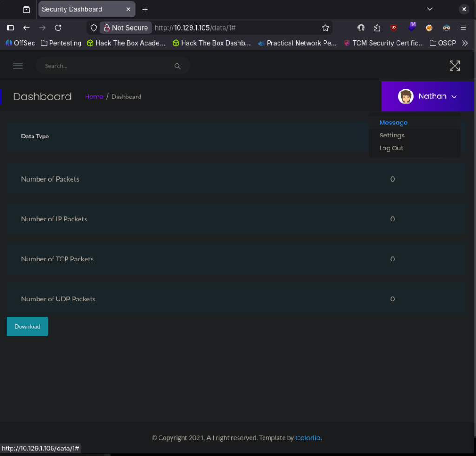Select Message from the user menu
This screenshot has width=476, height=456.
click(x=393, y=123)
